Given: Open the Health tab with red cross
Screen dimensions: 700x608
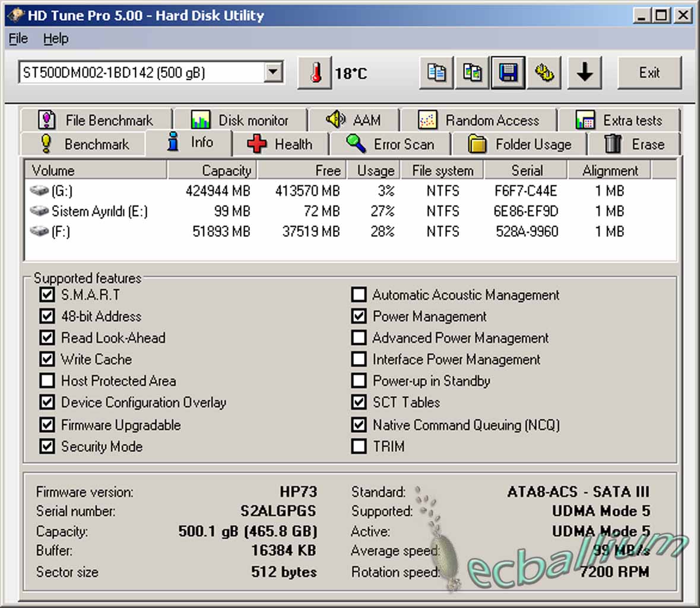Looking at the screenshot, I should point(280,144).
